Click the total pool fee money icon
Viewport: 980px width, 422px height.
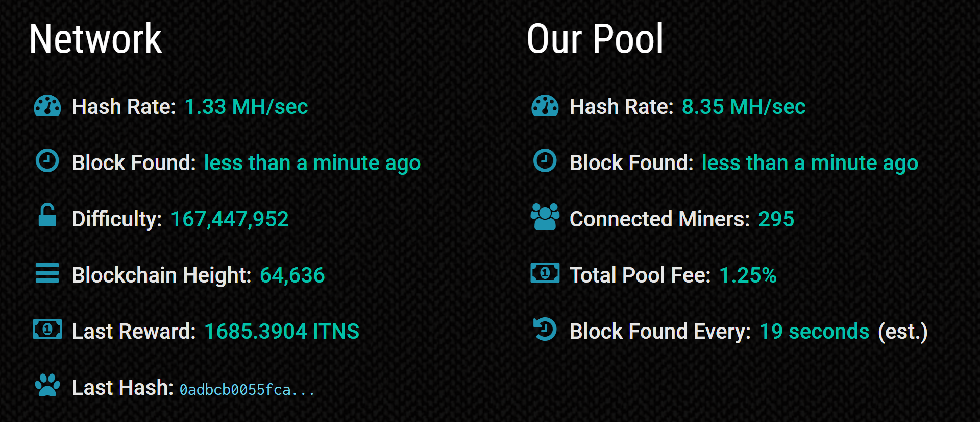click(x=545, y=273)
